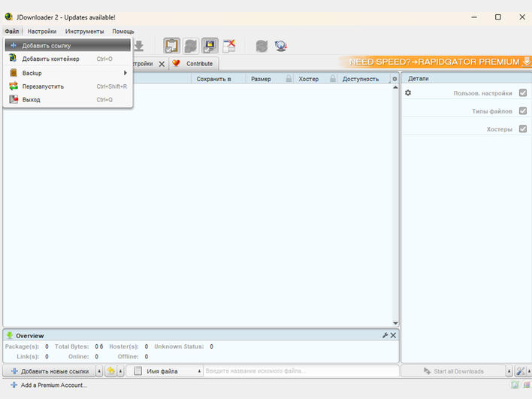The image size is (532, 399).
Task: Toggle the Хостеры checkbox
Action: [x=523, y=128]
